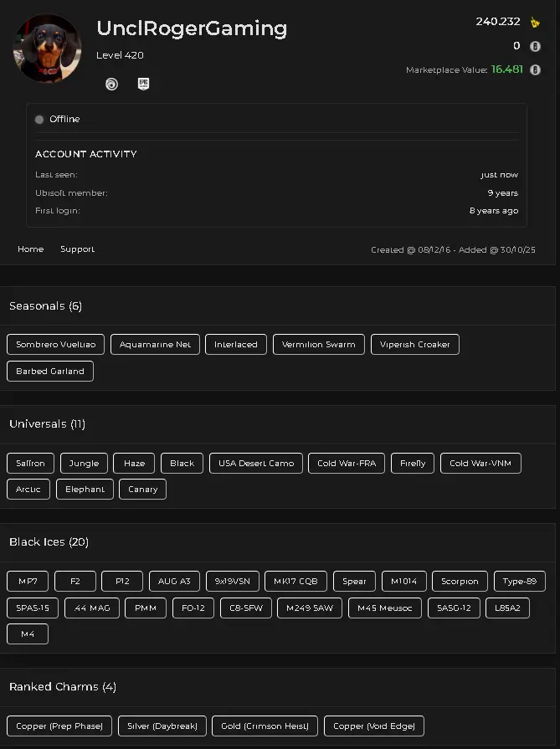The width and height of the screenshot is (560, 749).
Task: Select the F2 Black Ice tag
Action: point(75,582)
